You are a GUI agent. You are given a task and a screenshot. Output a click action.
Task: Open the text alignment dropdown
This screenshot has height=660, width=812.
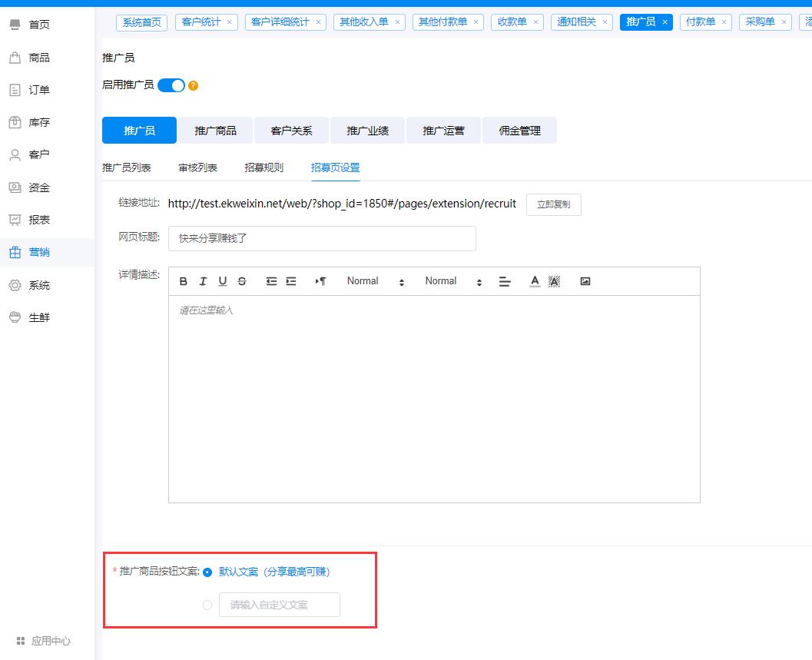(x=505, y=281)
